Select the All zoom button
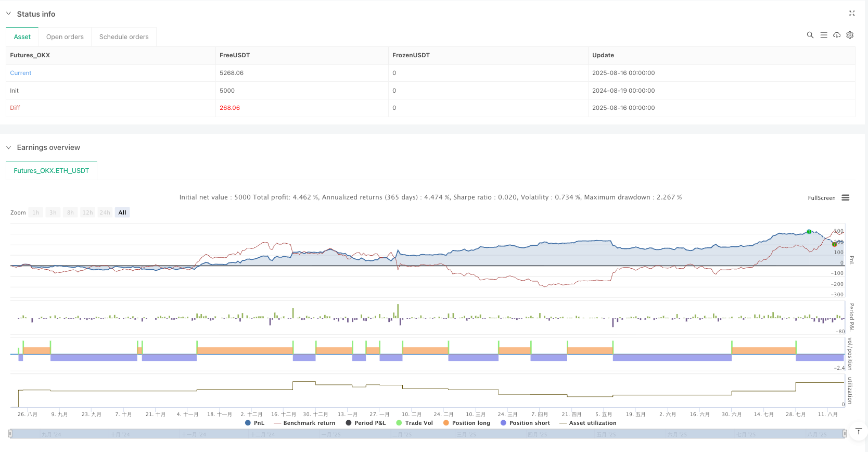Image resolution: width=868 pixels, height=452 pixels. (122, 212)
